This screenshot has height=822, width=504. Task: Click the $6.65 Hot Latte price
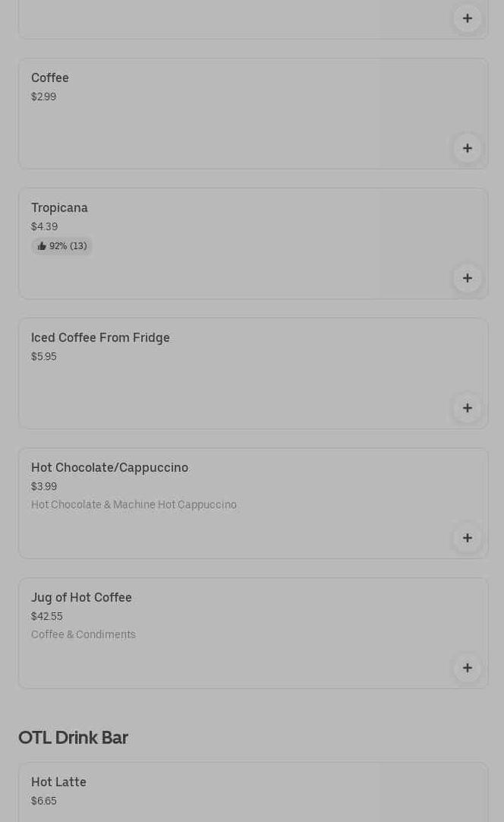point(44,801)
